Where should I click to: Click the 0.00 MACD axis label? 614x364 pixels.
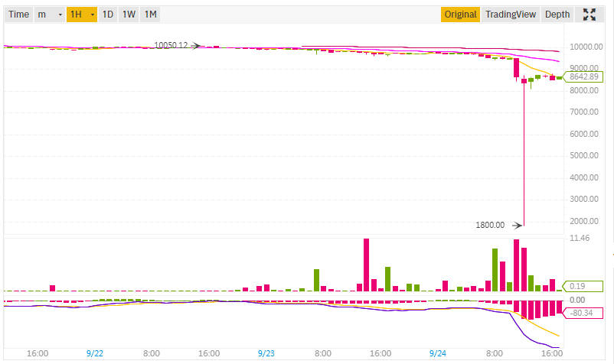tap(577, 301)
